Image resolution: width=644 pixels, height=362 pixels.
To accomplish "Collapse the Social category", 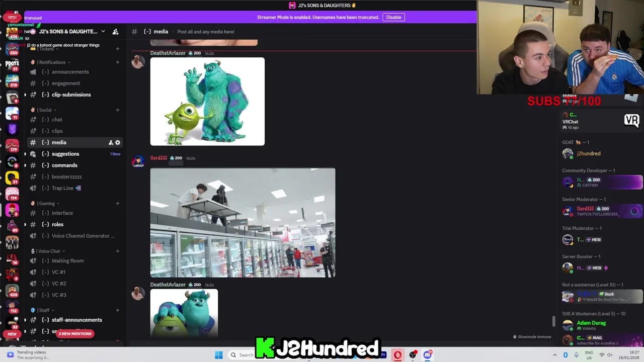I will (44, 110).
